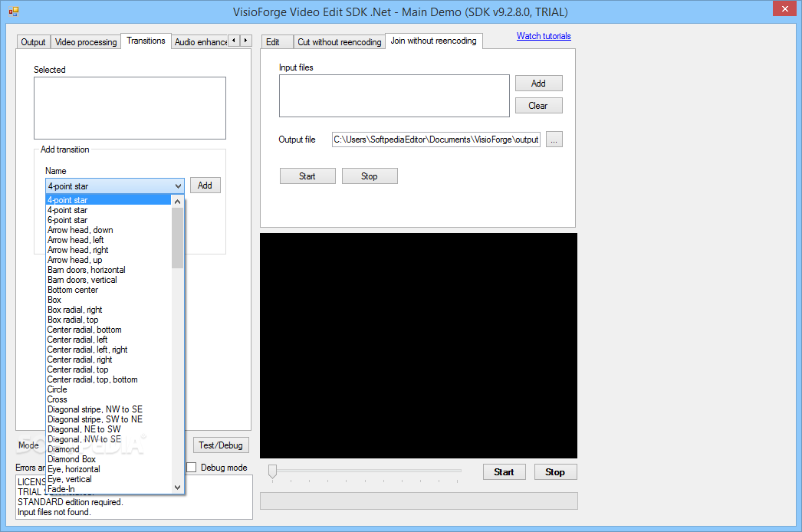The height and width of the screenshot is (532, 802).
Task: Pick the Cross transition
Action: pyautogui.click(x=108, y=399)
